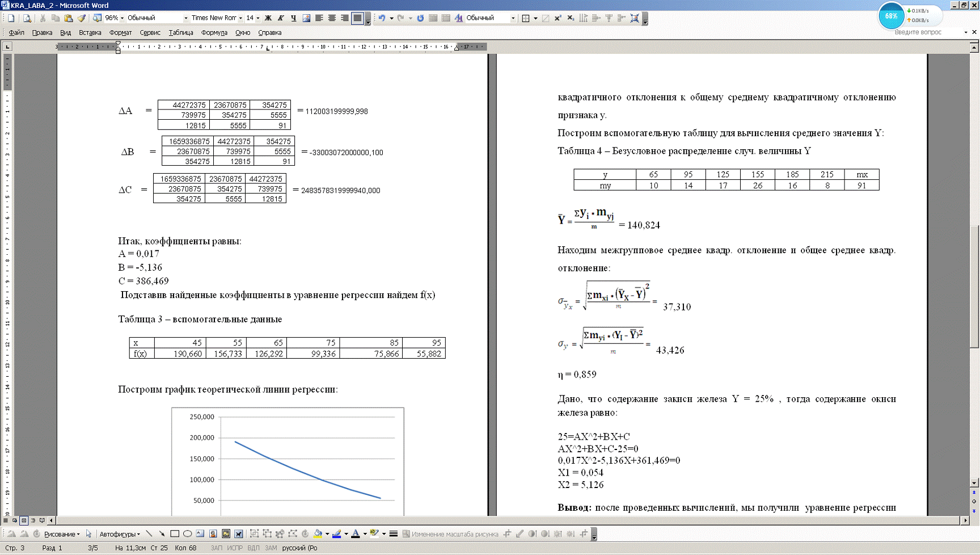980x555 pixels.
Task: Apply the red font color swatch
Action: [x=355, y=534]
